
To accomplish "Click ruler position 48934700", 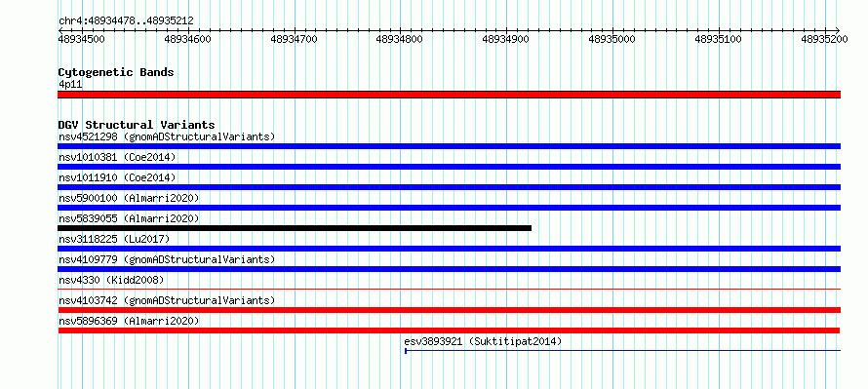I will 294,39.
